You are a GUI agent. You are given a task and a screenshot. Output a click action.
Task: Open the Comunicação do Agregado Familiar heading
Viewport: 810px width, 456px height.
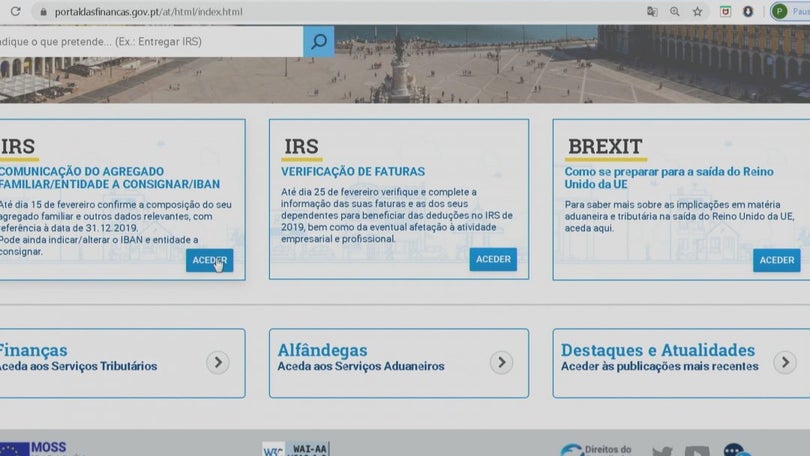coord(110,178)
